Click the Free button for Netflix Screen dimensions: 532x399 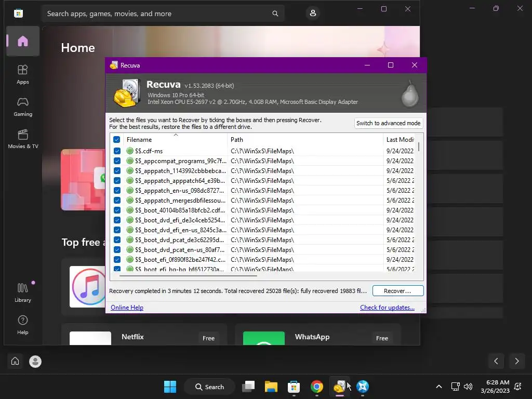click(x=208, y=338)
